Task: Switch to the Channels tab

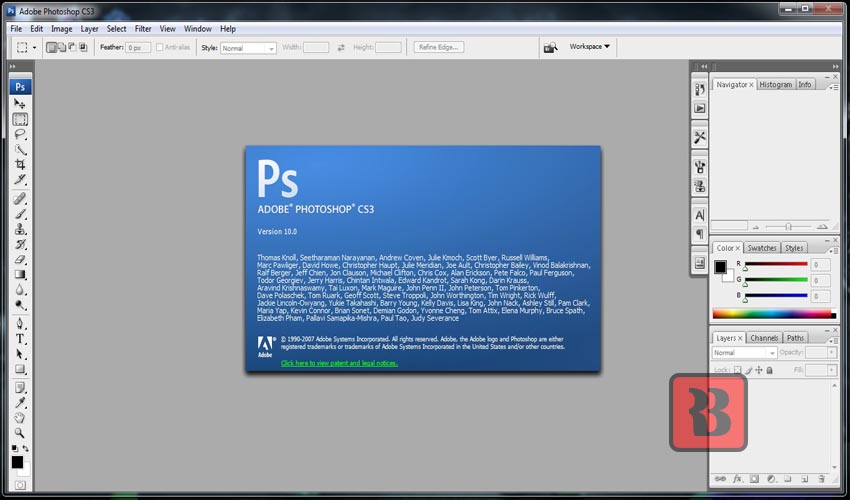Action: [x=764, y=338]
